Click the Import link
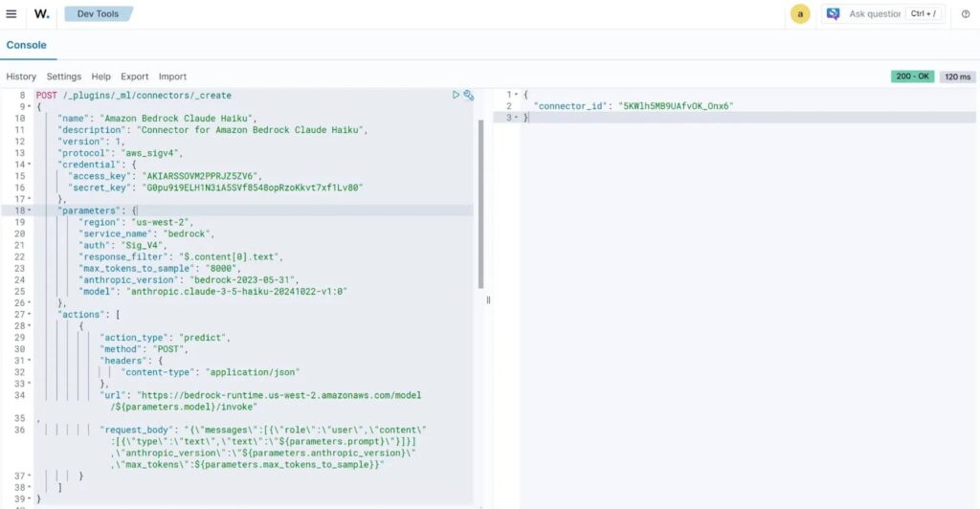This screenshot has height=509, width=980. tap(172, 77)
